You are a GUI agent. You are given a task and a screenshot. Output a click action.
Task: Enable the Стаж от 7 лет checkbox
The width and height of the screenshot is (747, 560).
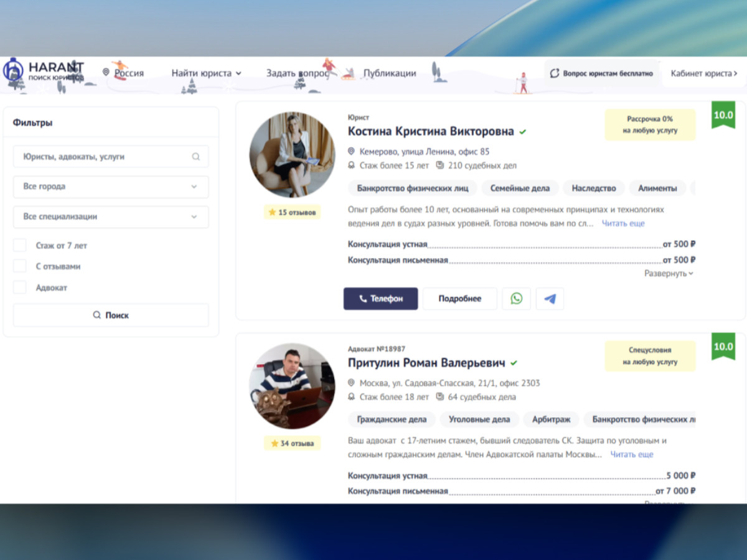[20, 245]
